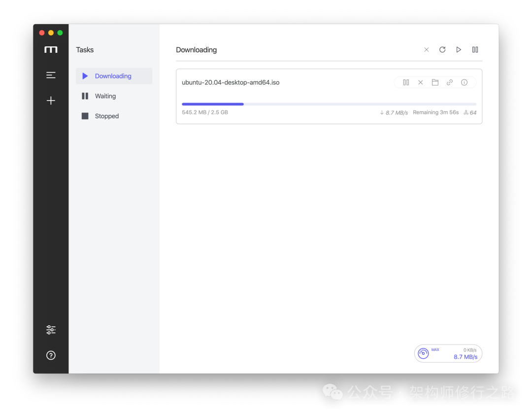Open the task list menu icon
Image resolution: width=532 pixels, height=414 pixels.
[51, 75]
